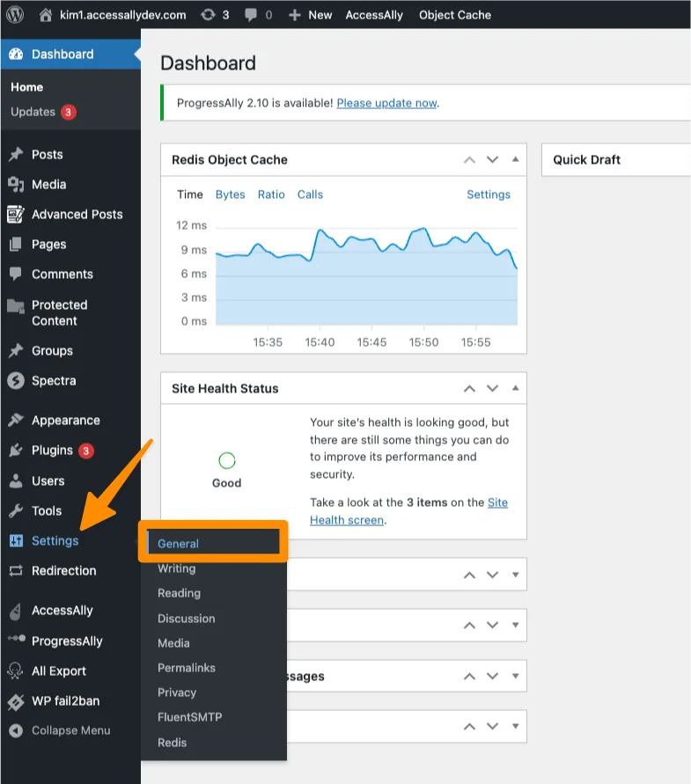
Task: Click the WordPress logo icon
Action: click(x=15, y=15)
